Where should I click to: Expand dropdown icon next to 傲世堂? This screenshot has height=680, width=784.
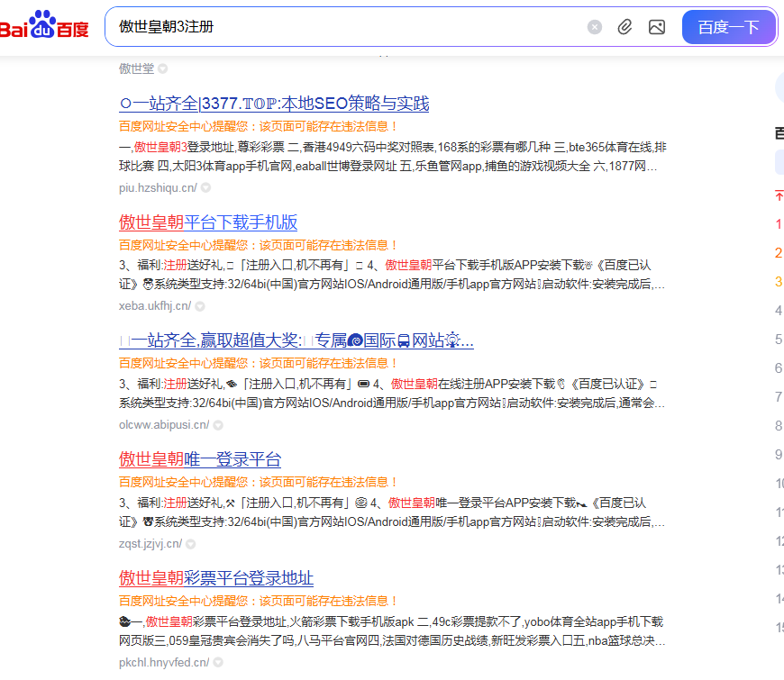point(163,68)
